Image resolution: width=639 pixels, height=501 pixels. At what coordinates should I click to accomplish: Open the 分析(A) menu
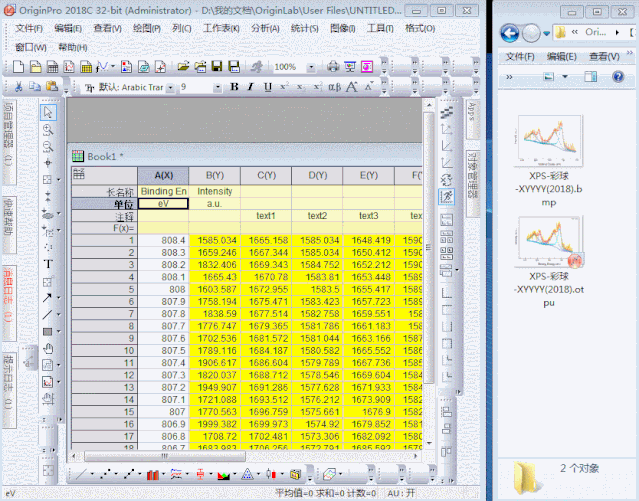coord(265,28)
